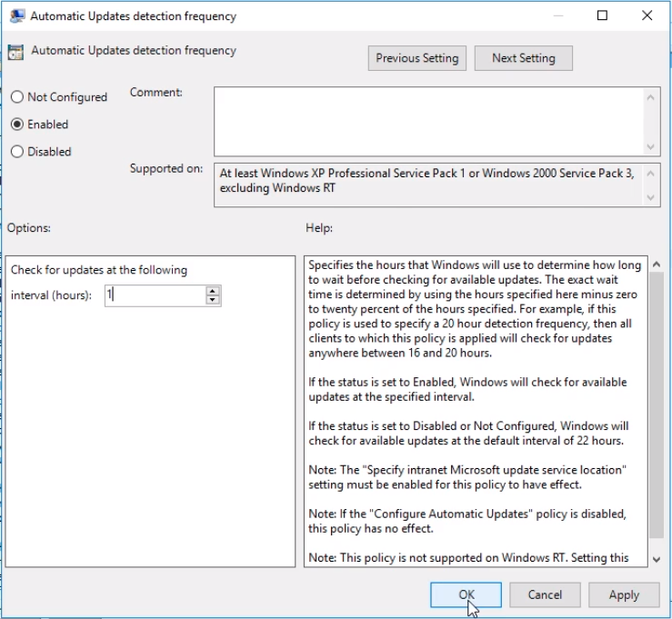Click Comment box scroll up arrow
The width and height of the screenshot is (672, 619).
[650, 97]
